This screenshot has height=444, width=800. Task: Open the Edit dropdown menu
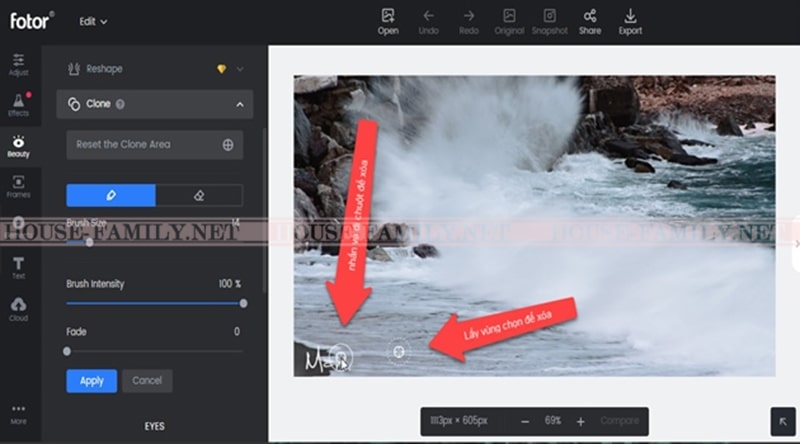coord(93,21)
